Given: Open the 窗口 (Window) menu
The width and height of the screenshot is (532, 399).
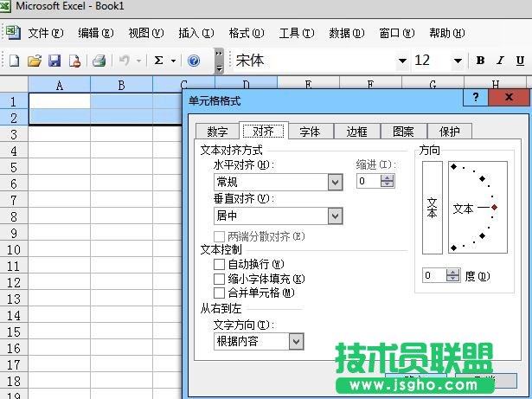Looking at the screenshot, I should click(397, 33).
